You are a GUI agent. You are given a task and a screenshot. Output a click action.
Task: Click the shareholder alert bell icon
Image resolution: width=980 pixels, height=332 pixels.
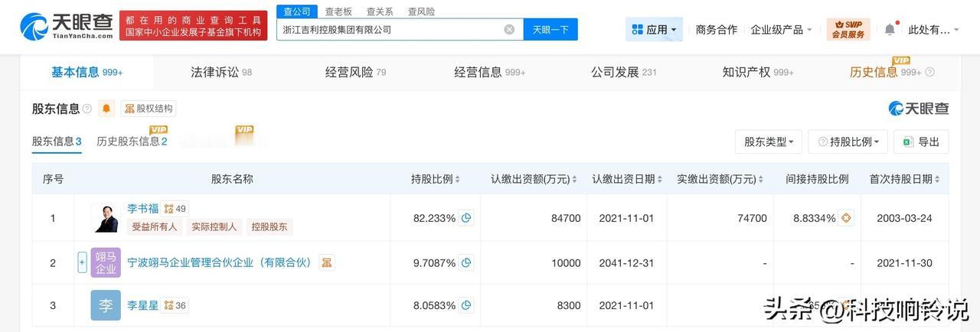coord(106,109)
